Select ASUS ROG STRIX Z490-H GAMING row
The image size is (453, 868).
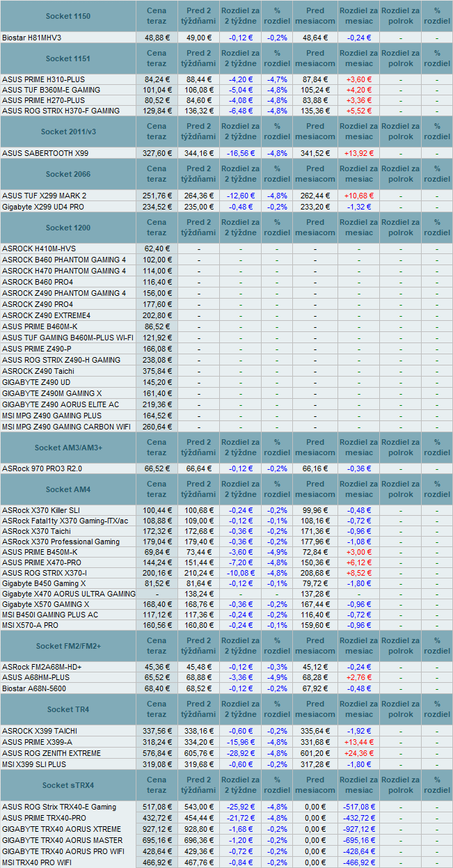pos(226,360)
